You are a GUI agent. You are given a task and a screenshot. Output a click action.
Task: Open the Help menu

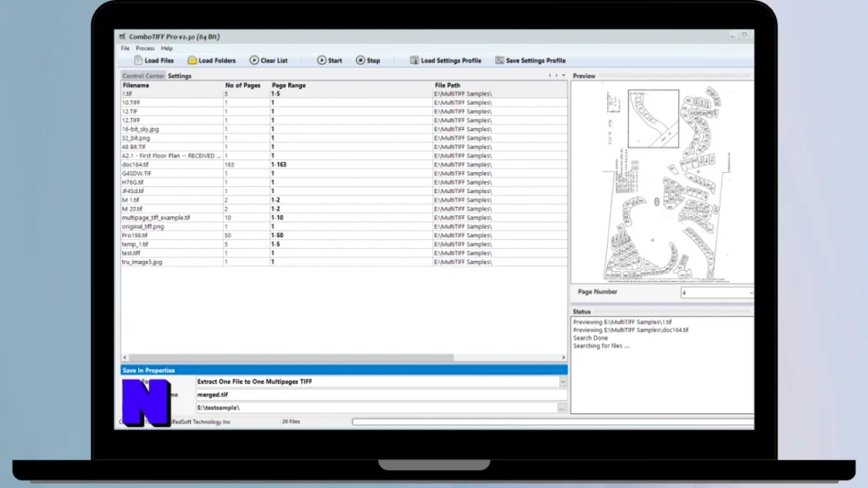tap(167, 48)
